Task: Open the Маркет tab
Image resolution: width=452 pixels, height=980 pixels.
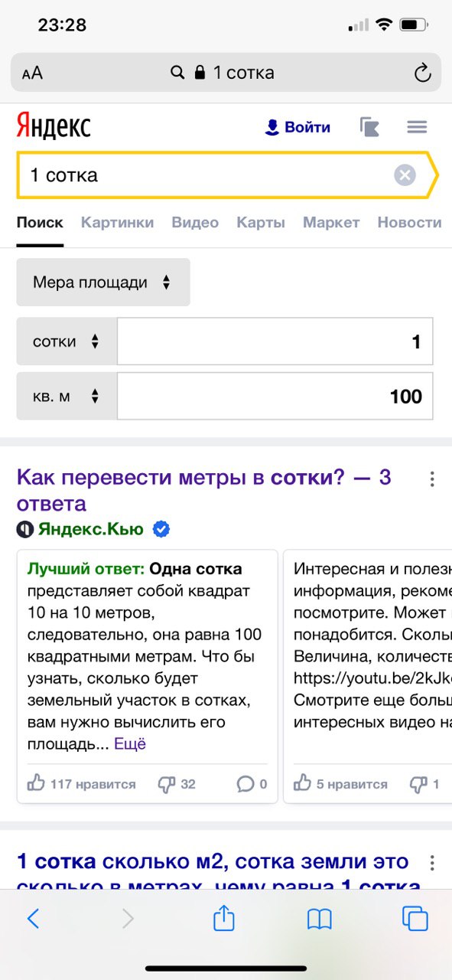Action: click(331, 223)
